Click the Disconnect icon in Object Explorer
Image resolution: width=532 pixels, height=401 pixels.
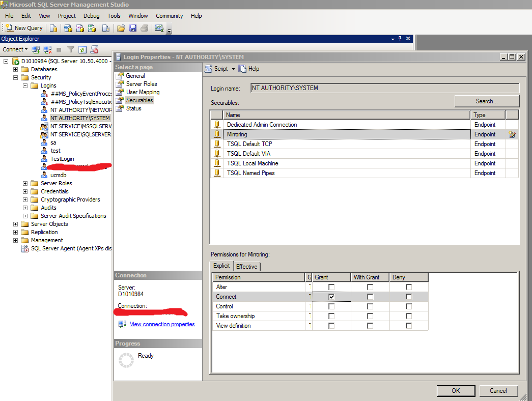coord(48,49)
